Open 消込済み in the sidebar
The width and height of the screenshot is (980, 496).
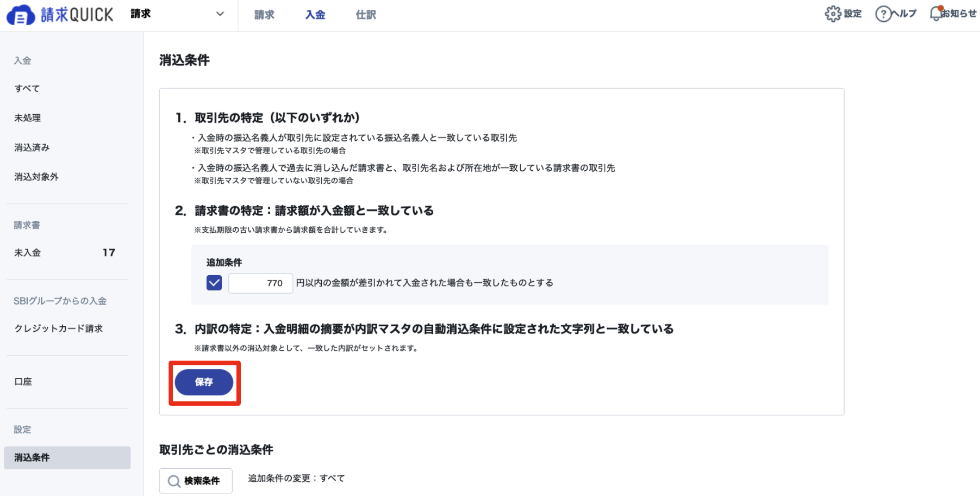click(32, 147)
